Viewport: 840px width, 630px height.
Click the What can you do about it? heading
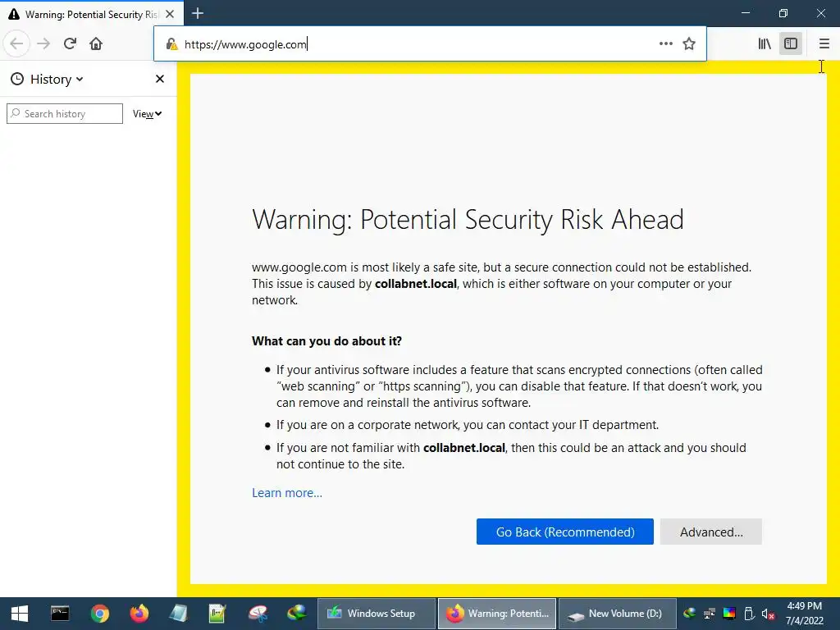click(x=326, y=341)
